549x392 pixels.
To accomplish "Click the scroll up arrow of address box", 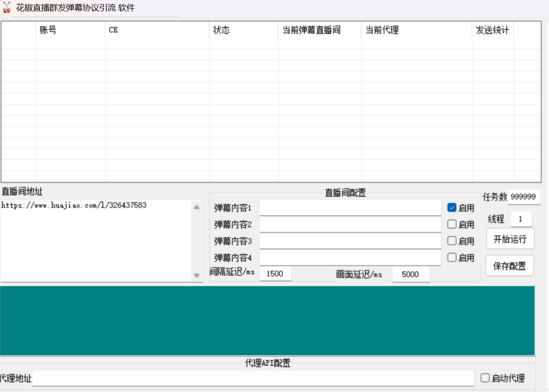I will [x=197, y=207].
